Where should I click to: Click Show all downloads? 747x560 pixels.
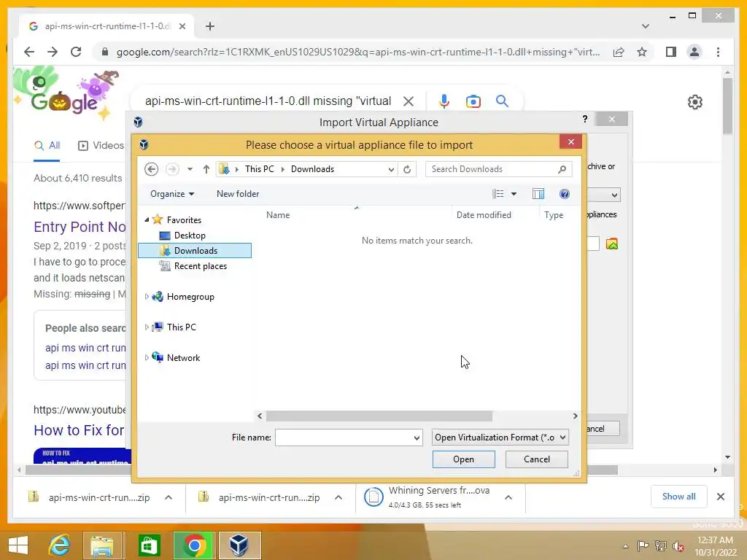click(679, 496)
